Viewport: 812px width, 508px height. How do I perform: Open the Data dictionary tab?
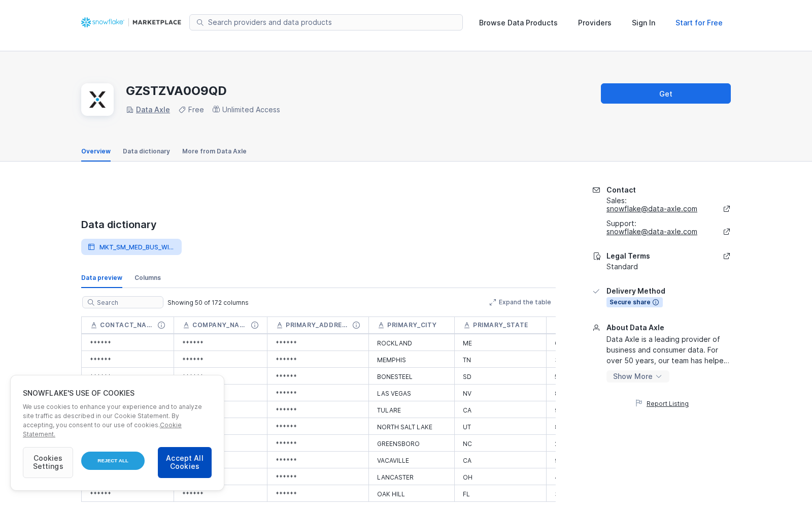[x=146, y=151]
